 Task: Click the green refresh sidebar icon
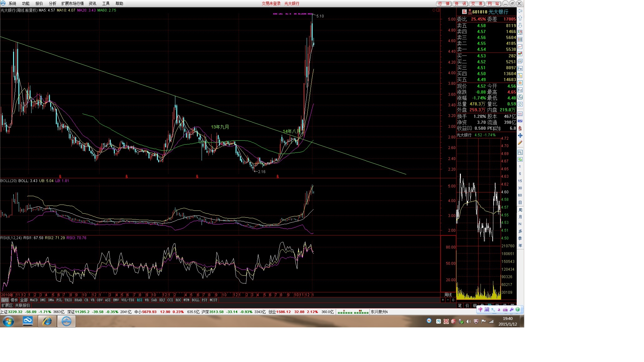tap(520, 159)
